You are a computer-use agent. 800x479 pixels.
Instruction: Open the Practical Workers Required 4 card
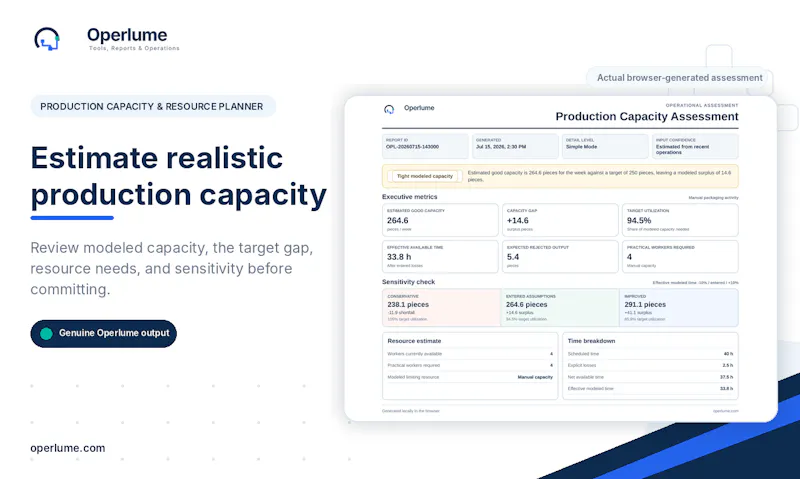click(x=680, y=257)
